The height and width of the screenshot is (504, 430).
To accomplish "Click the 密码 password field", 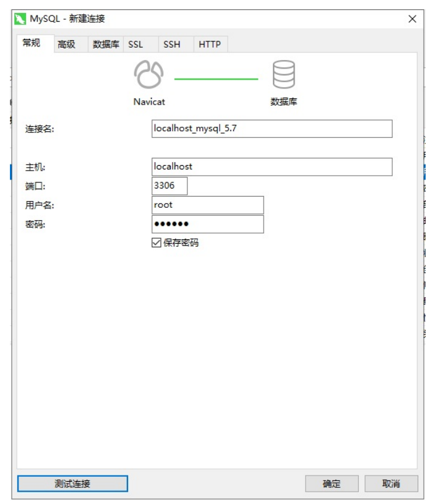I will click(x=208, y=224).
